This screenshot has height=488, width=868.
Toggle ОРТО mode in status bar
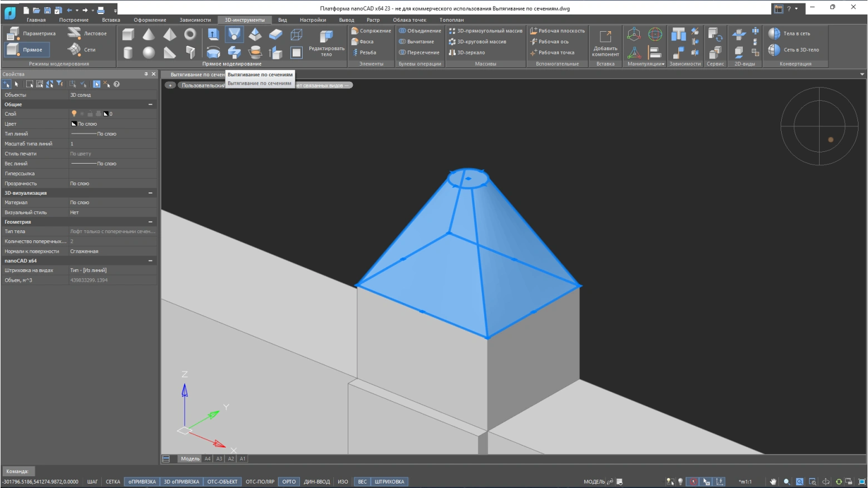(x=289, y=482)
